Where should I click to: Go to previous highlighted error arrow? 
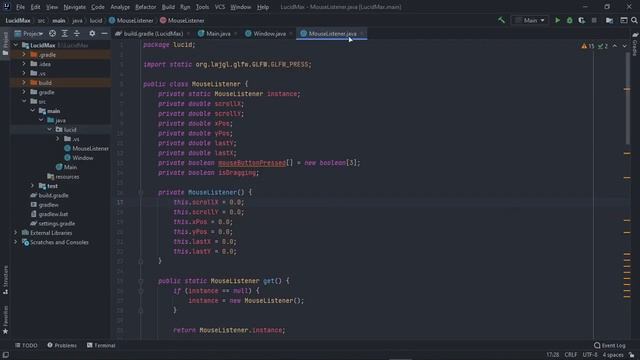tap(615, 46)
